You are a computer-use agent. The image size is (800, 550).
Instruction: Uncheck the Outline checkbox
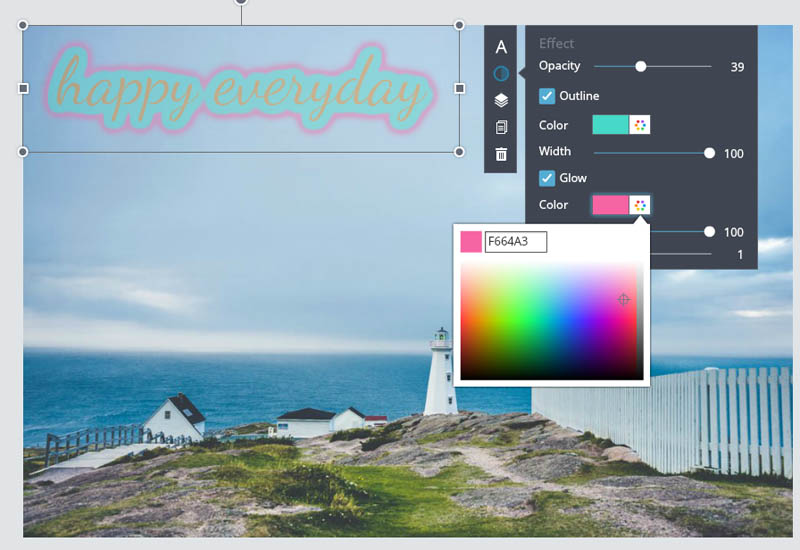[547, 96]
